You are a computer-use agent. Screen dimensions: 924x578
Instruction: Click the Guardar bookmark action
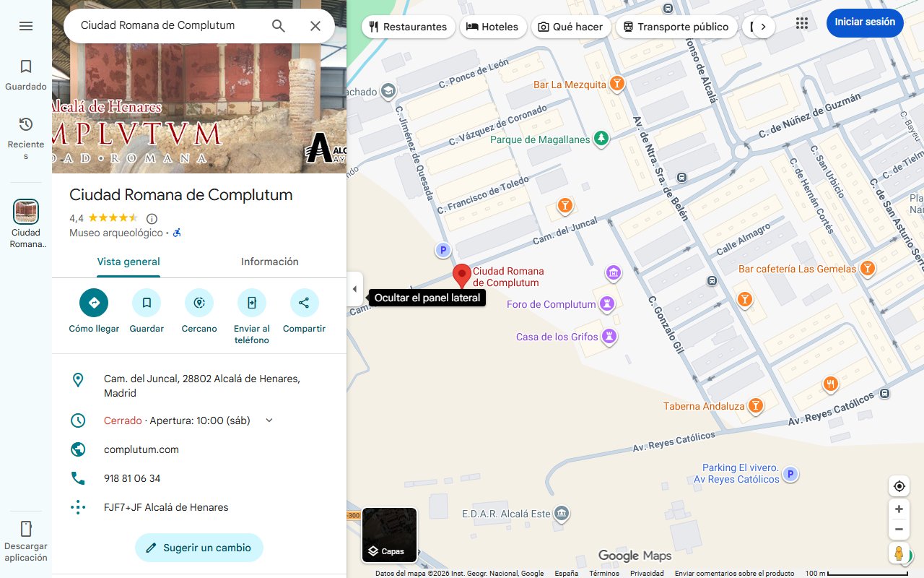point(147,303)
